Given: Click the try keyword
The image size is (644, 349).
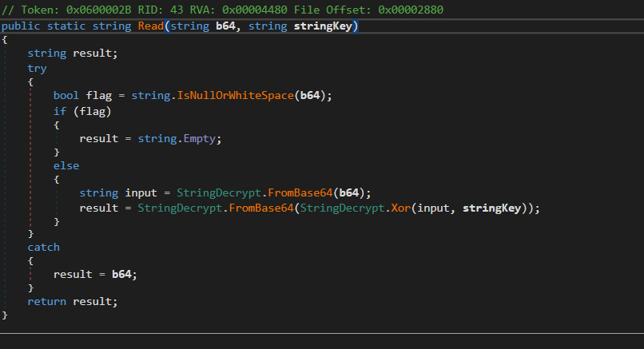Looking at the screenshot, I should 37,68.
